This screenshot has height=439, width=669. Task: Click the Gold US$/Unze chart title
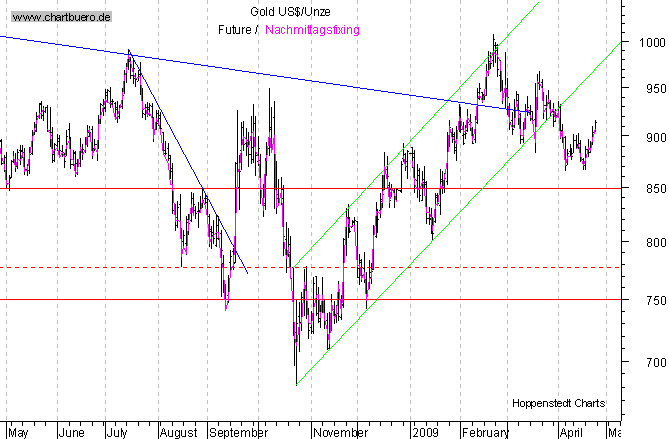[x=285, y=10]
